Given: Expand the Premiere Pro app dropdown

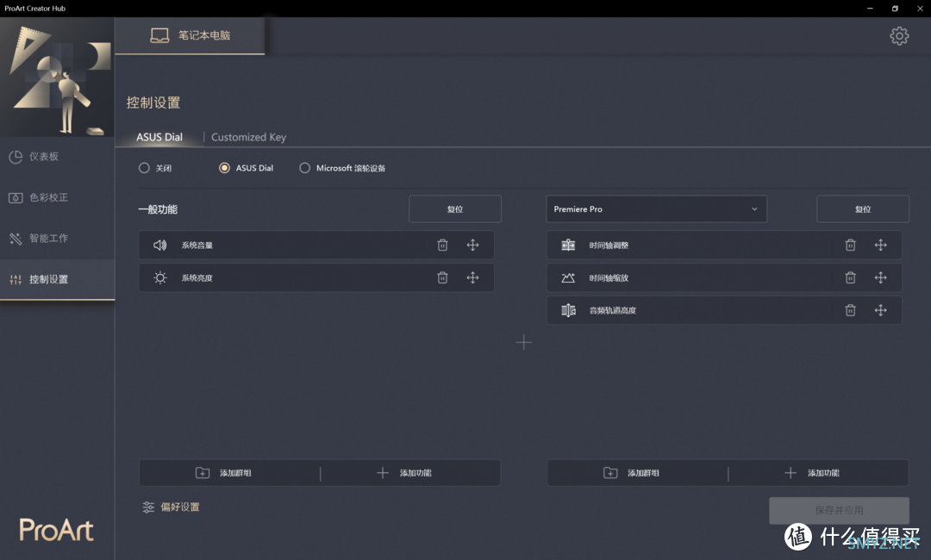Looking at the screenshot, I should click(656, 208).
